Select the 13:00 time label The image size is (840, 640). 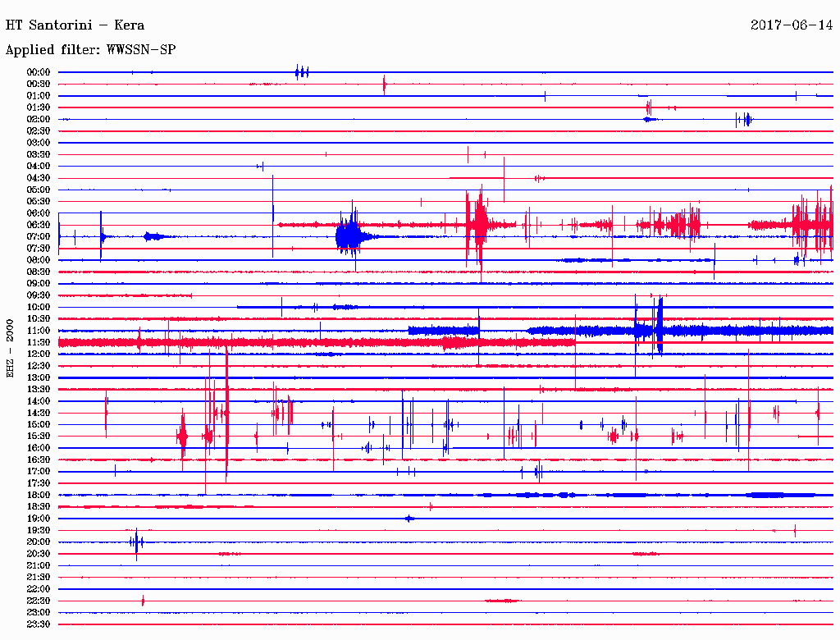pyautogui.click(x=39, y=377)
